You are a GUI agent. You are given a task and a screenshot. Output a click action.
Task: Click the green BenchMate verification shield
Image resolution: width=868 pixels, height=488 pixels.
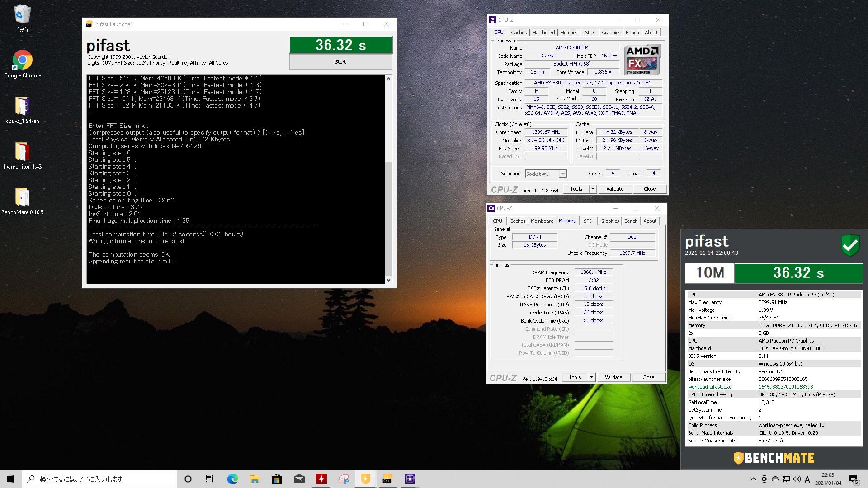tap(850, 245)
